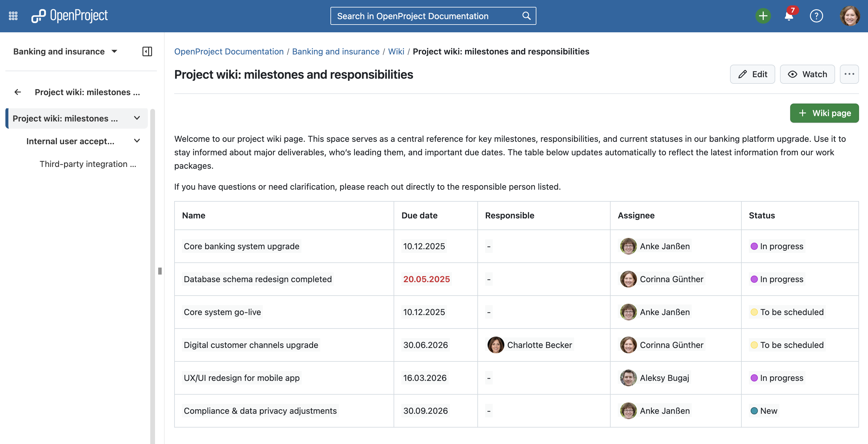This screenshot has width=868, height=444.
Task: Click the search magnifier icon
Action: pos(526,16)
